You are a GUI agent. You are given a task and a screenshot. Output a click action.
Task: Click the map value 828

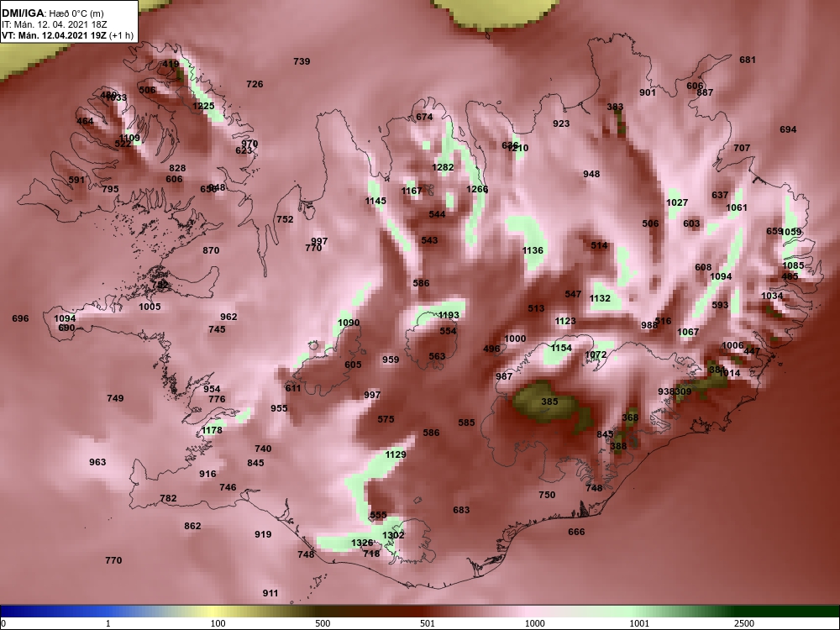pyautogui.click(x=177, y=168)
